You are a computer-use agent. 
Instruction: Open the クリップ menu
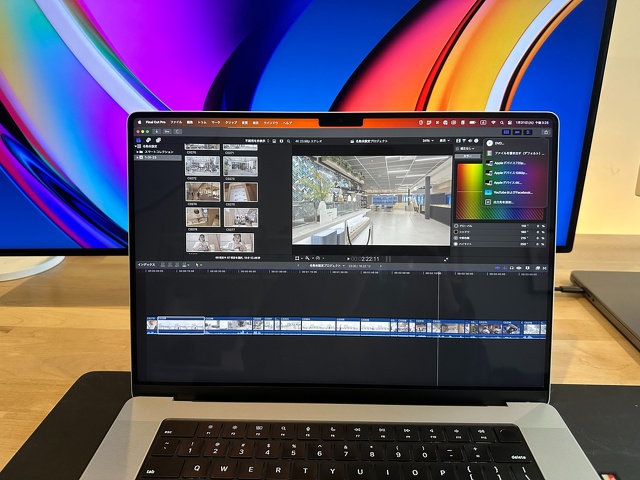coord(231,122)
